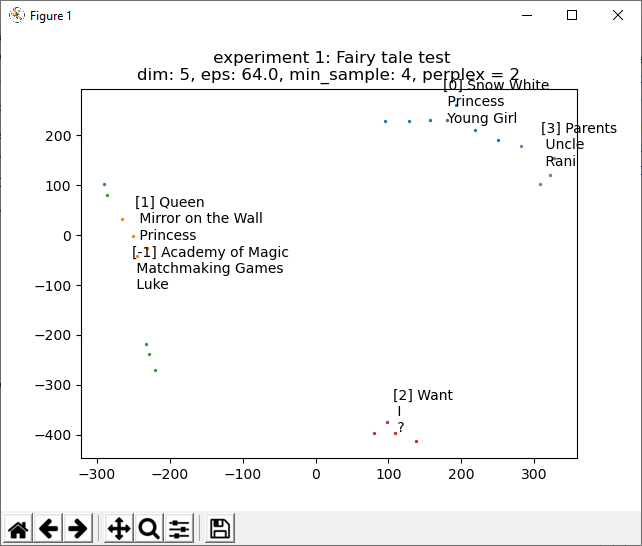Select the "[1] Queen" cluster label

click(169, 203)
